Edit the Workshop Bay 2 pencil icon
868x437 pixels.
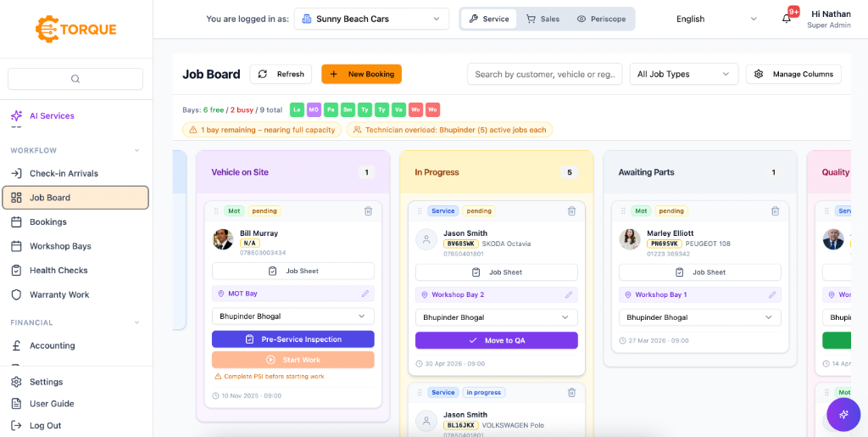pos(569,294)
